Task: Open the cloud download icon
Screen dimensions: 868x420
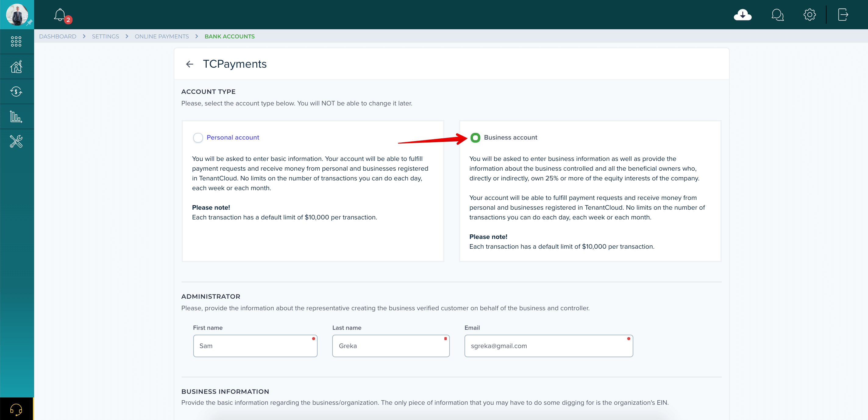Action: [743, 15]
